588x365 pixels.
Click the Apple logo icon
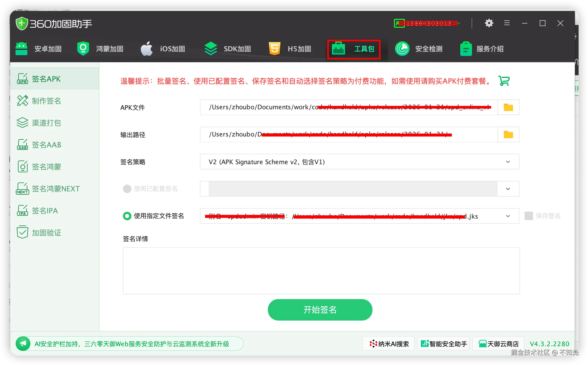click(146, 49)
